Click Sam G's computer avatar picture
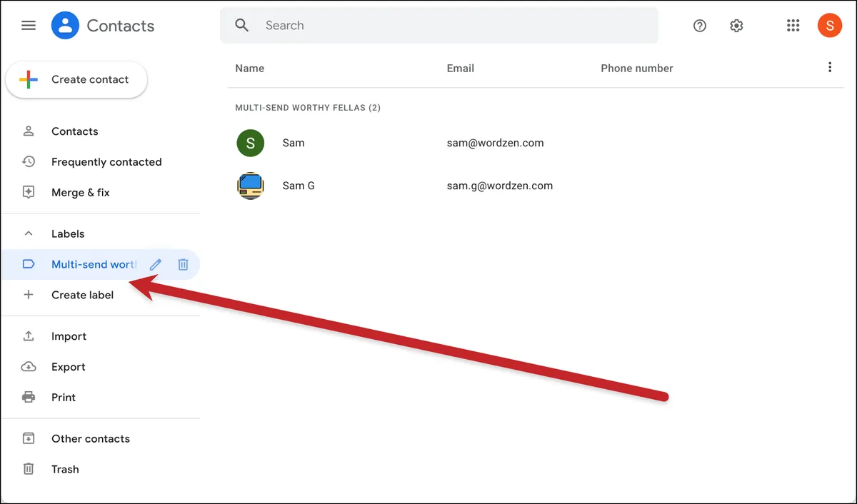Screen dimensions: 857x504 coord(250,186)
